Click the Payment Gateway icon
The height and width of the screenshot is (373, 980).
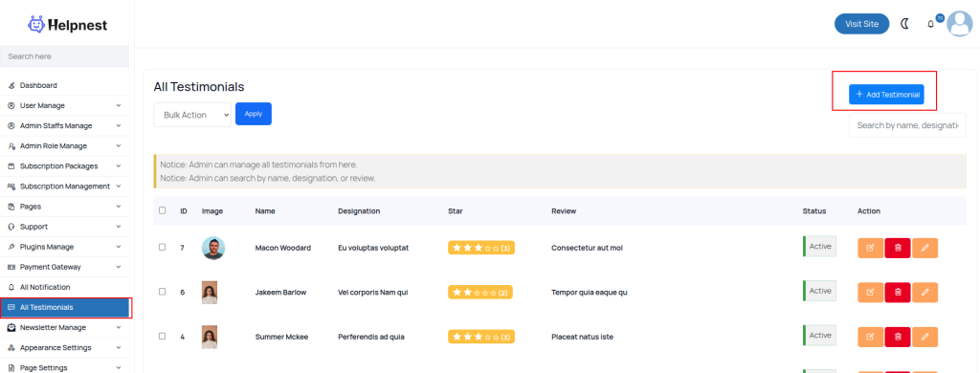(x=11, y=267)
